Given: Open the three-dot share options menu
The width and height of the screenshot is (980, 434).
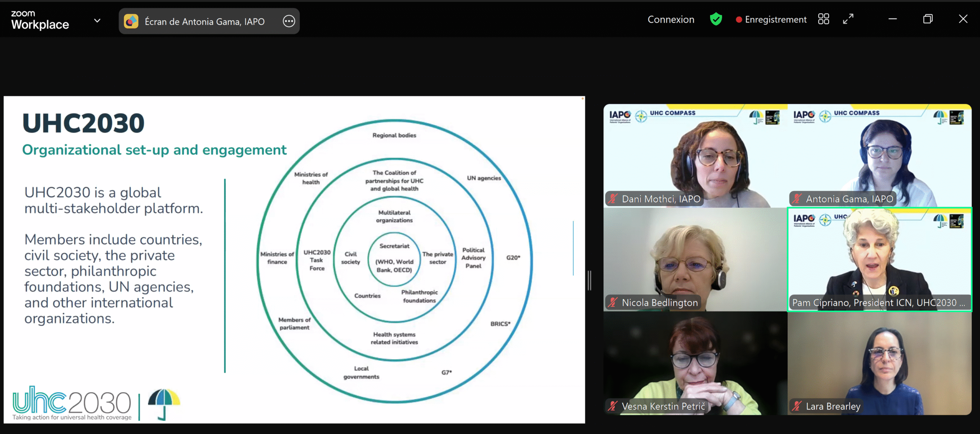Looking at the screenshot, I should click(289, 21).
